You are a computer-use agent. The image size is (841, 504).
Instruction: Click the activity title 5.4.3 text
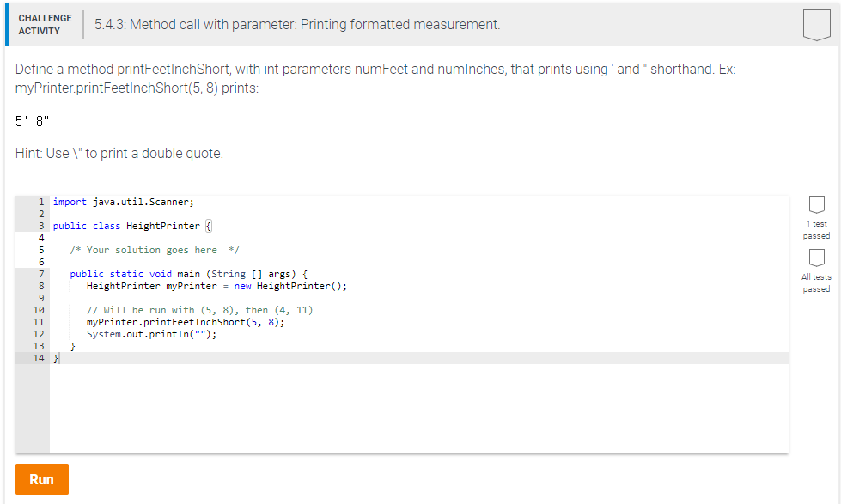[296, 24]
